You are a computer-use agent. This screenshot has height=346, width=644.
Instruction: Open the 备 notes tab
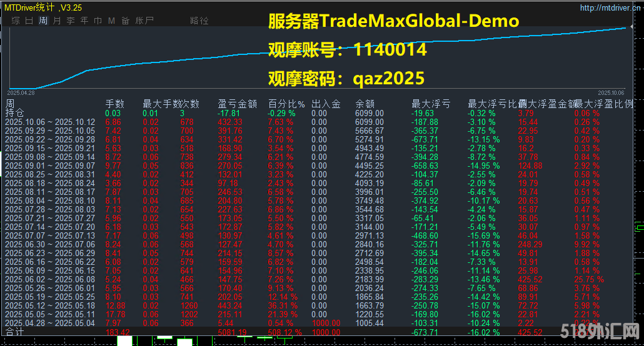pyautogui.click(x=125, y=21)
